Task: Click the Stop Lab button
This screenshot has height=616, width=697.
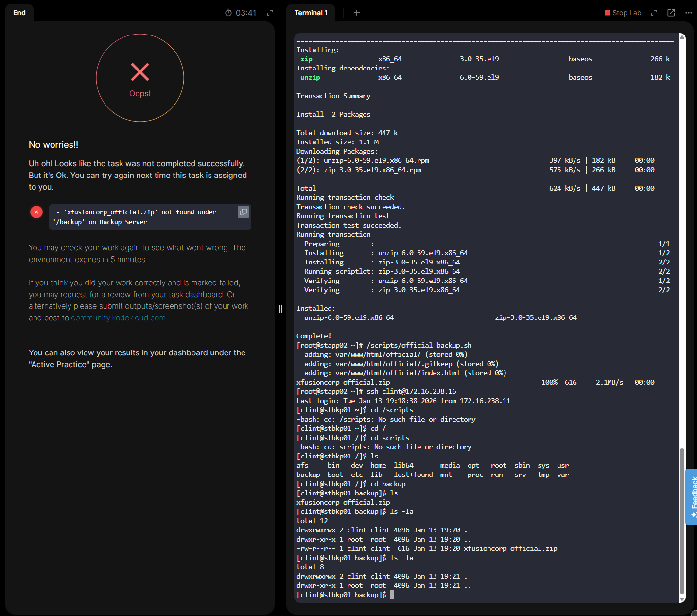Action: click(x=623, y=13)
